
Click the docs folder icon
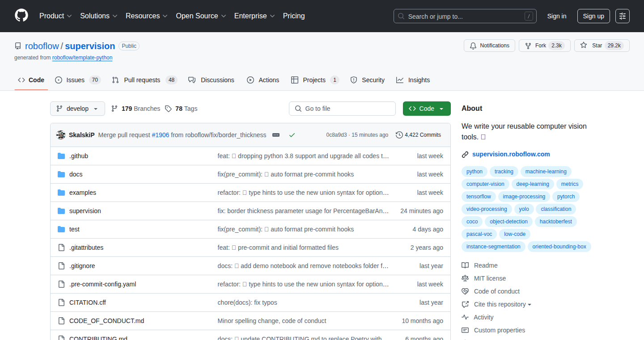pos(61,174)
